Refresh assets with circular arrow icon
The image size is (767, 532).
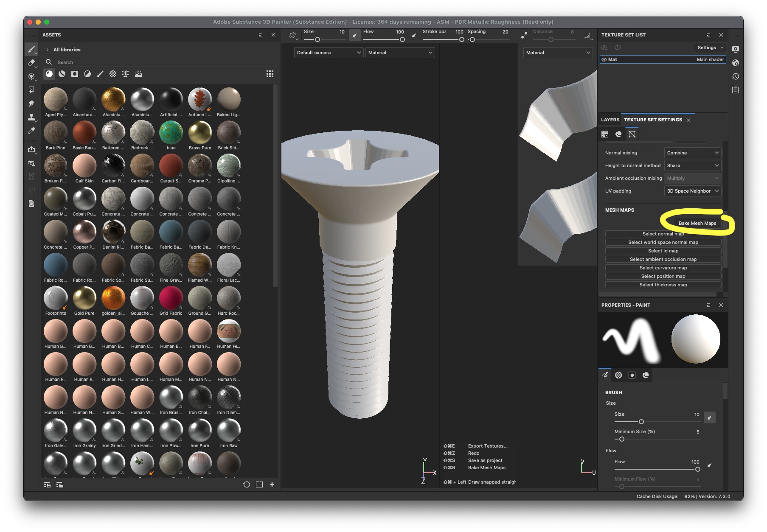(247, 484)
